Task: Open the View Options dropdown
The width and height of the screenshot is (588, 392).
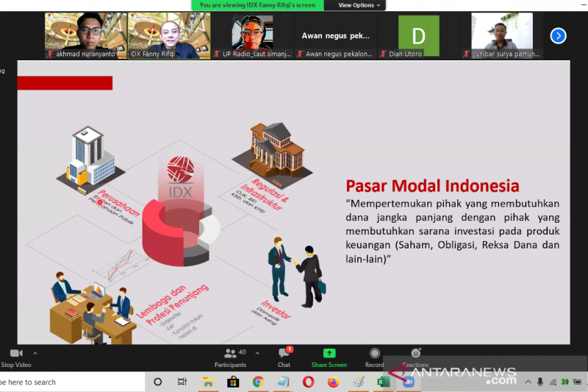Action: point(359,5)
